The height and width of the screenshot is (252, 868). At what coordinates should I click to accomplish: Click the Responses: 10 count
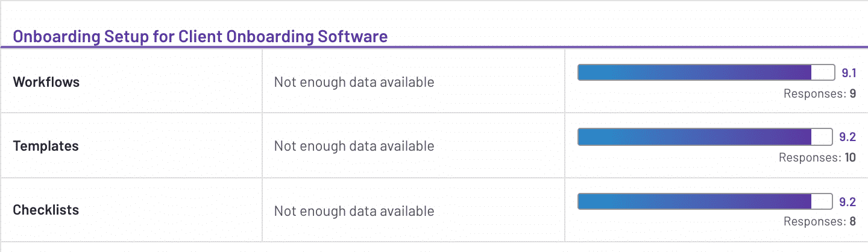[x=817, y=157]
